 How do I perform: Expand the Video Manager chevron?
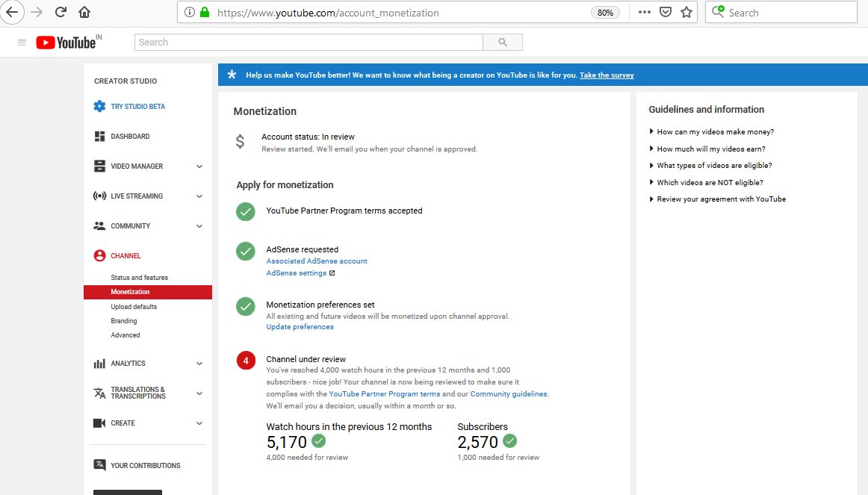(x=199, y=166)
